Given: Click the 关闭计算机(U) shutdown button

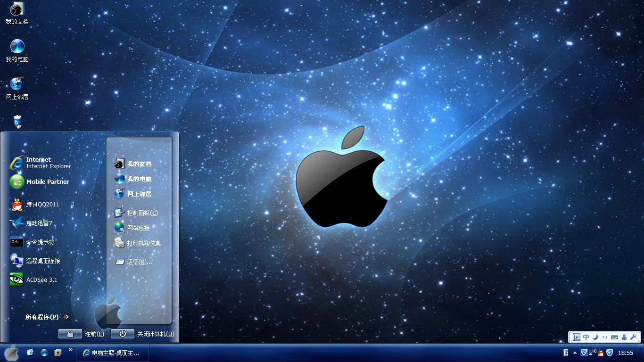Looking at the screenshot, I should click(x=142, y=334).
